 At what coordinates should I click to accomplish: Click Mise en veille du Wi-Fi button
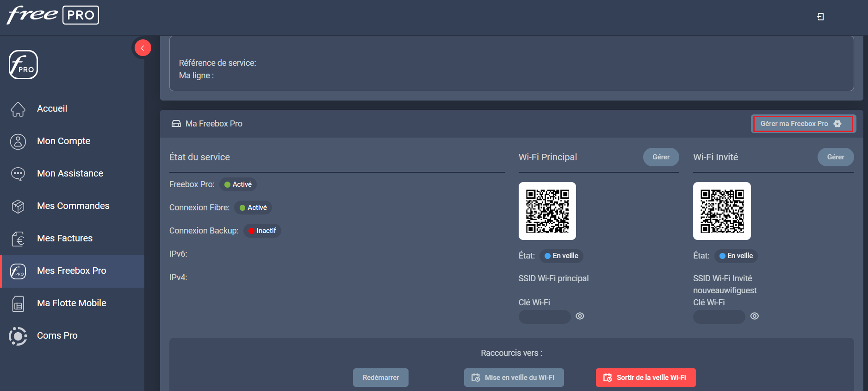tap(514, 378)
